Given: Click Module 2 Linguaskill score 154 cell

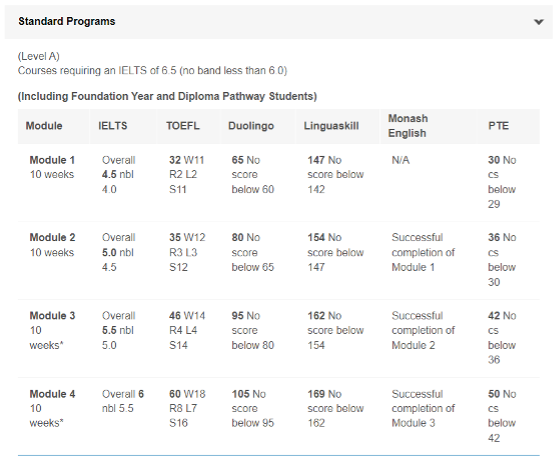Looking at the screenshot, I should click(x=335, y=252).
